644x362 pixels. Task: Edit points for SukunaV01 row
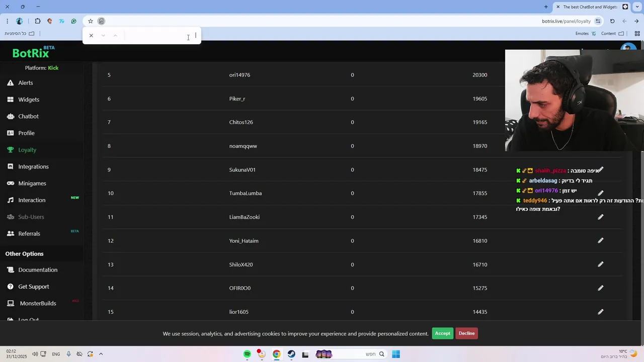[x=600, y=169]
